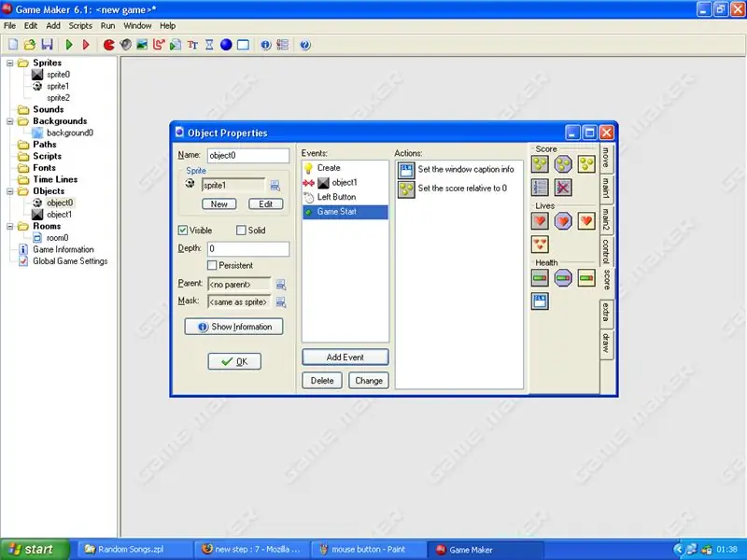Add a background from the toolbar

coord(142,45)
